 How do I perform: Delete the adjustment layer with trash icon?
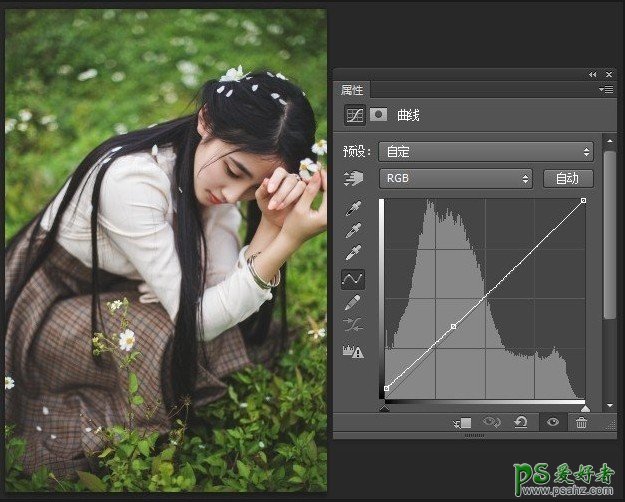click(581, 423)
